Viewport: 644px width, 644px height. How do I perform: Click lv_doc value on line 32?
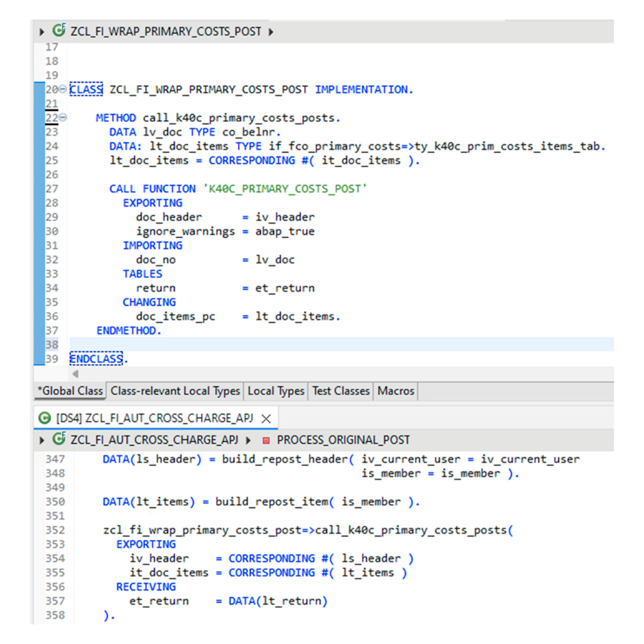click(x=275, y=260)
